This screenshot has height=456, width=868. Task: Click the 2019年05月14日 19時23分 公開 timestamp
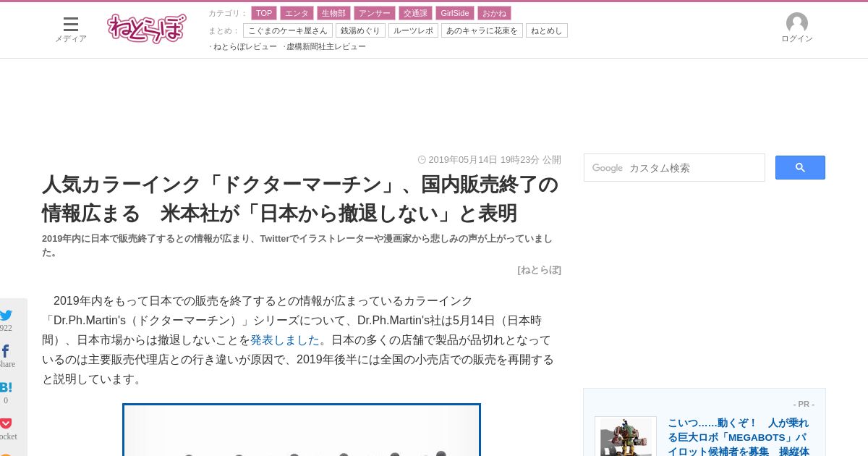pyautogui.click(x=495, y=160)
